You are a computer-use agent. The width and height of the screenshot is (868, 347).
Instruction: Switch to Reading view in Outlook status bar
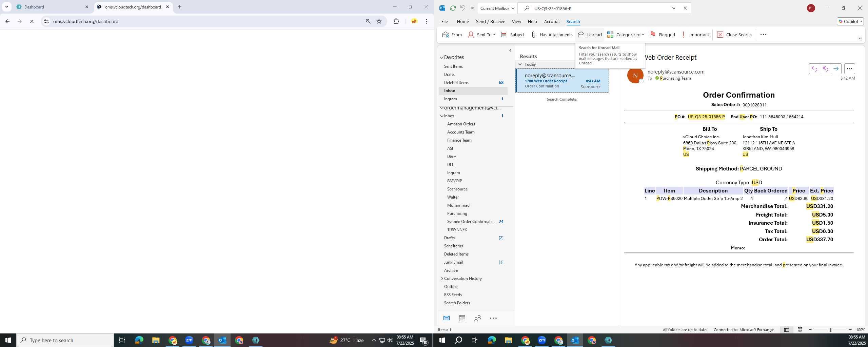[x=800, y=330]
